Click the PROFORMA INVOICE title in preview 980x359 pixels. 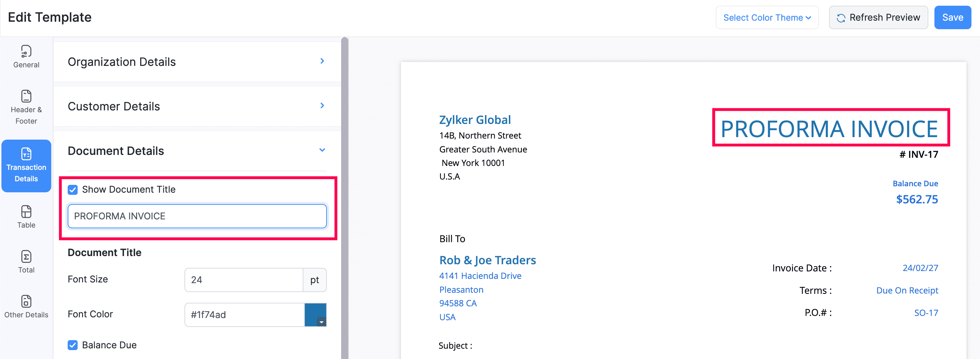click(829, 129)
